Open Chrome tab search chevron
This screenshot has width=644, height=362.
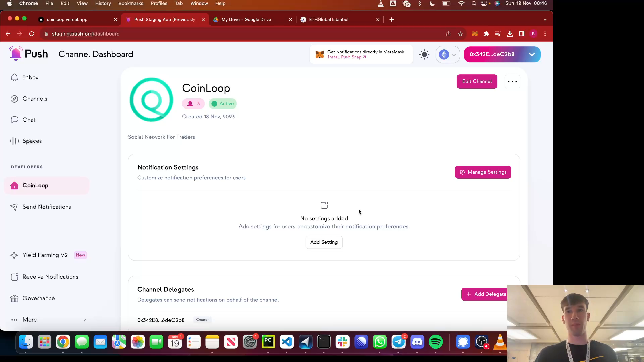545,20
